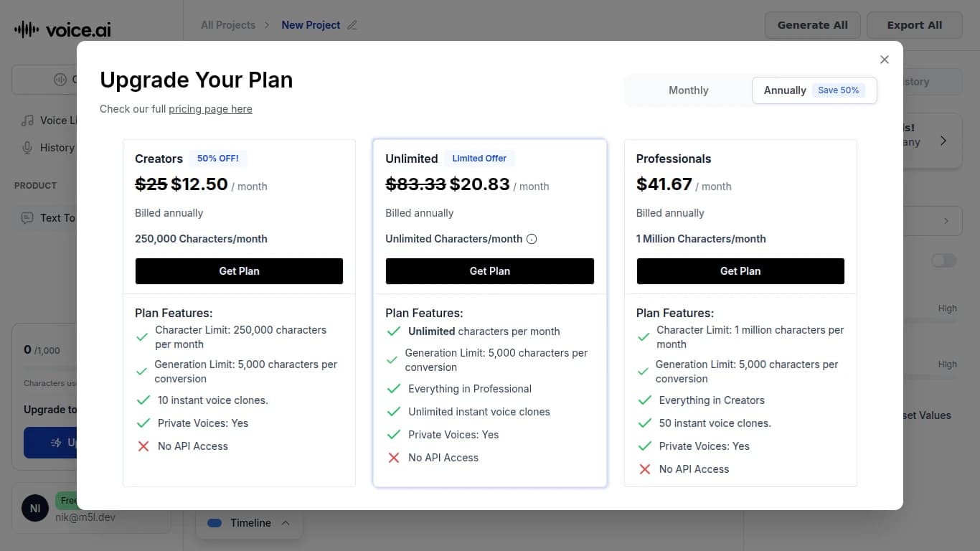
Task: Click the crossed-out $83.33 price
Action: pyautogui.click(x=416, y=184)
